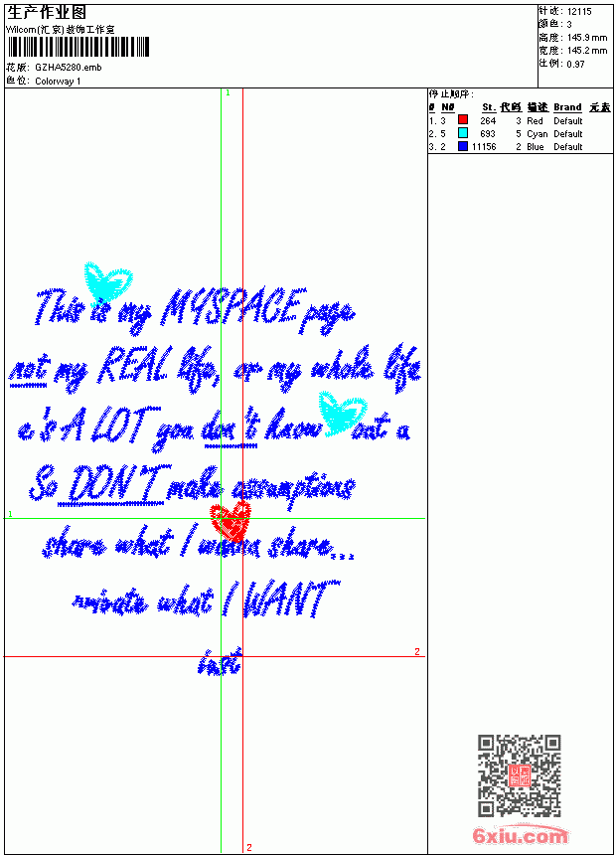This screenshot has height=855, width=616.
Task: Open the 6xiu.com watermark link
Action: point(521,835)
